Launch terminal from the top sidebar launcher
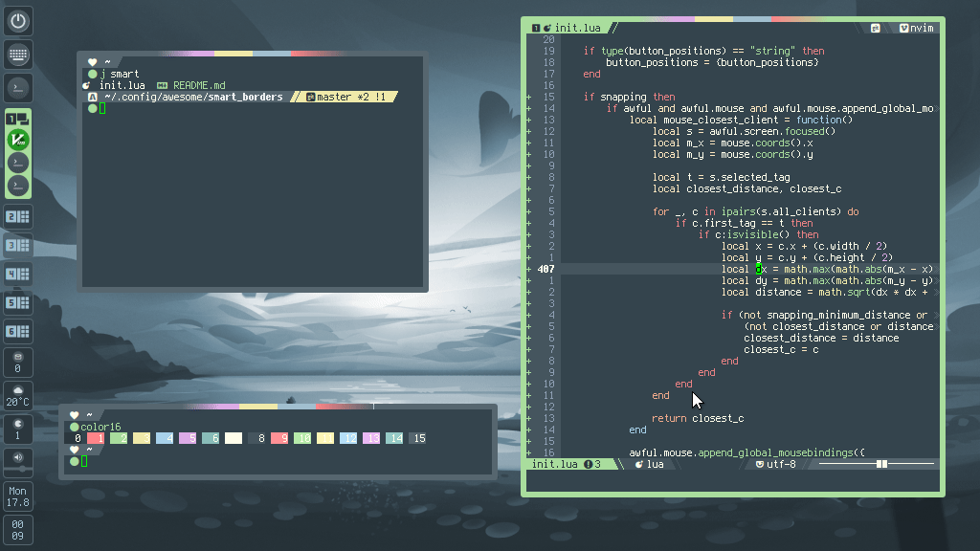 [x=18, y=88]
